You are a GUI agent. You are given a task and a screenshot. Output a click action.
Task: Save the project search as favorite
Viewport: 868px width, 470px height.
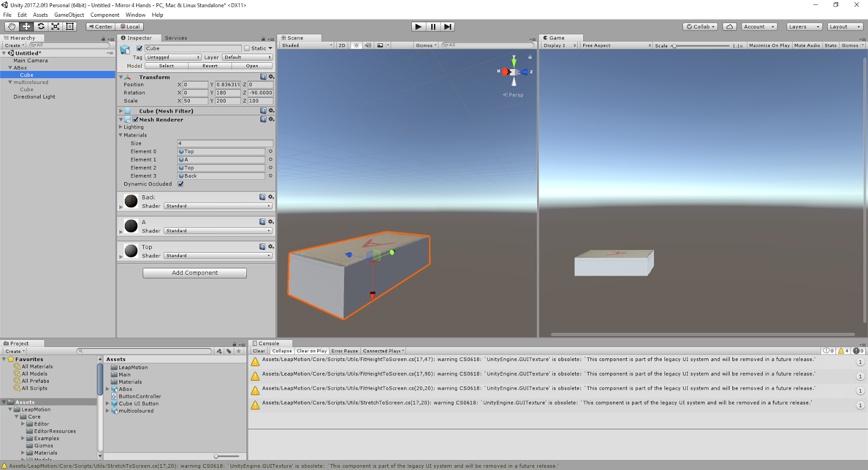click(239, 351)
